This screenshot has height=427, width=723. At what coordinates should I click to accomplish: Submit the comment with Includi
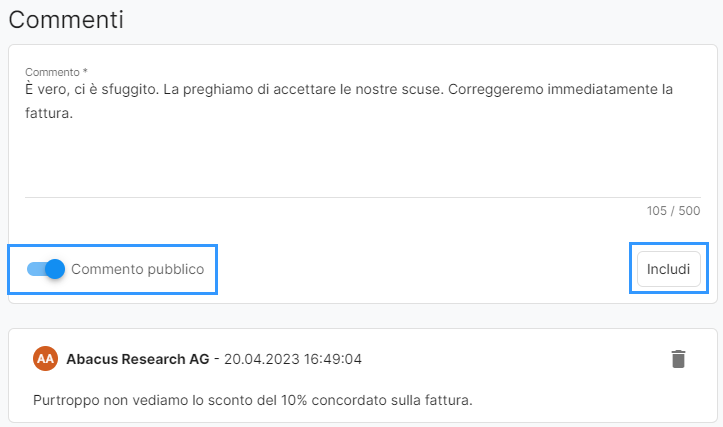(x=669, y=269)
